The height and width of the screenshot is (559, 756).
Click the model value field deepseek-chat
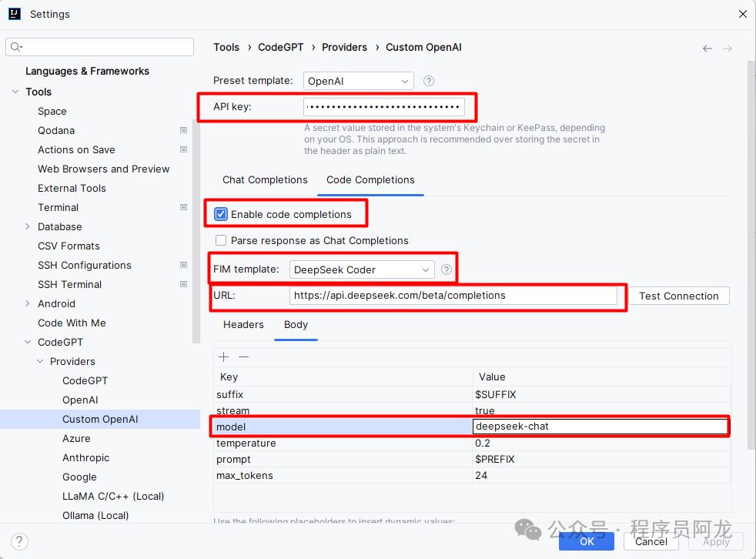click(600, 427)
